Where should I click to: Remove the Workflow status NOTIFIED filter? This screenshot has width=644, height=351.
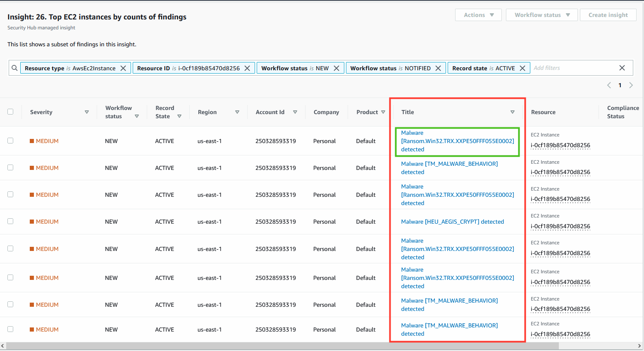tap(438, 68)
